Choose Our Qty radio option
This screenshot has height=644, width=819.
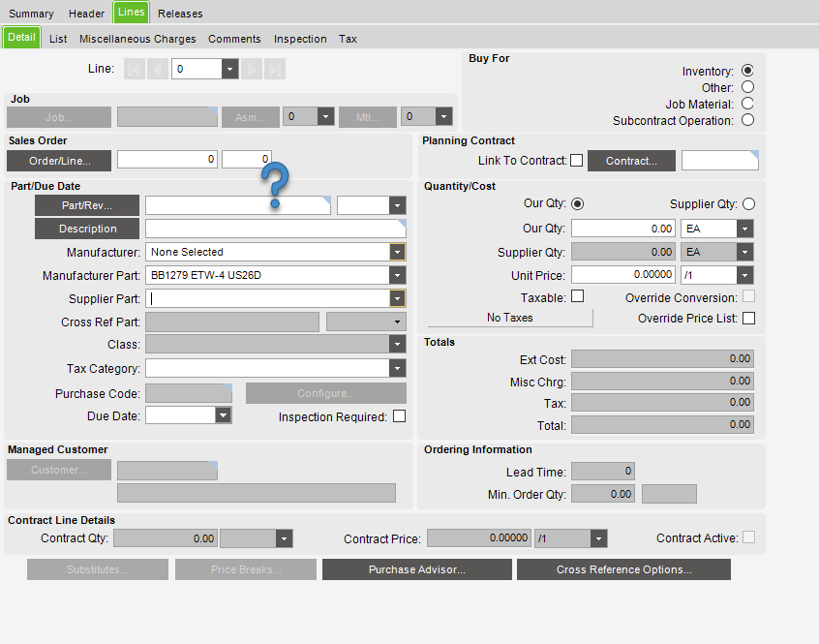pos(577,203)
